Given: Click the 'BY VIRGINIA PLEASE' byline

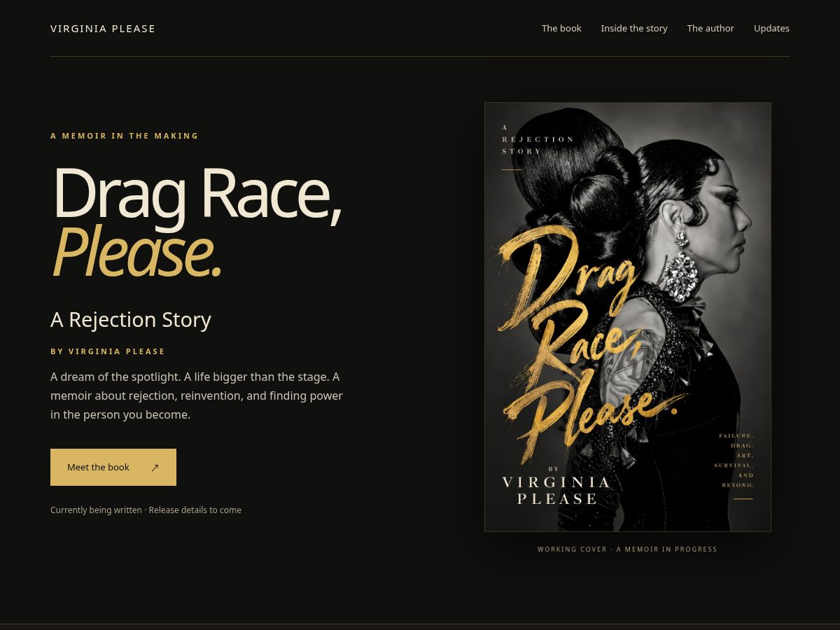Looking at the screenshot, I should pos(108,351).
